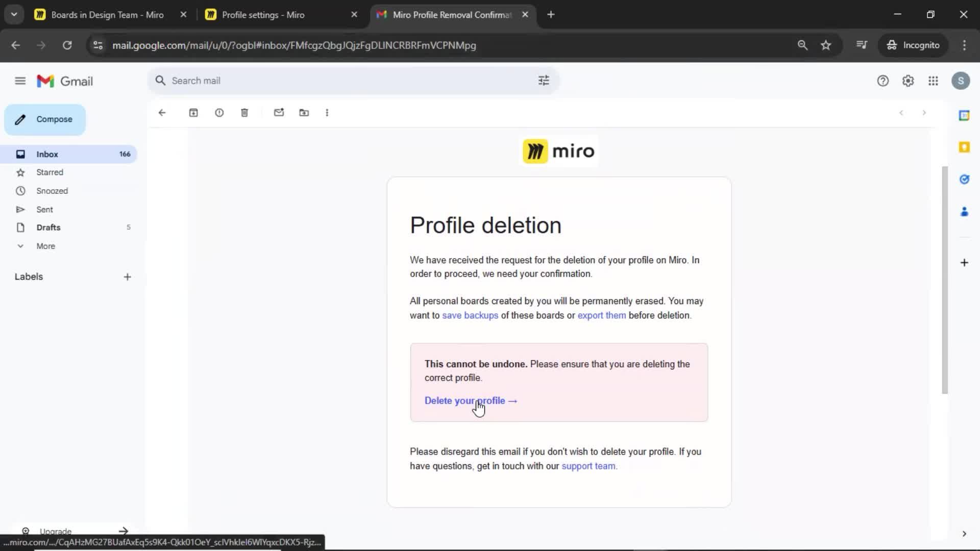Click the search magnifier icon
Screen dimensions: 980x551
pos(160,81)
